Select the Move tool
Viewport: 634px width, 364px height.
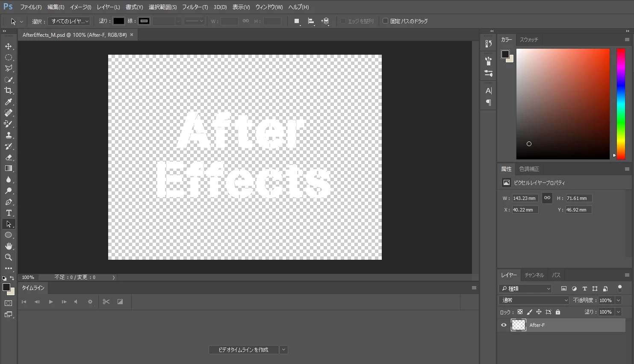click(9, 46)
